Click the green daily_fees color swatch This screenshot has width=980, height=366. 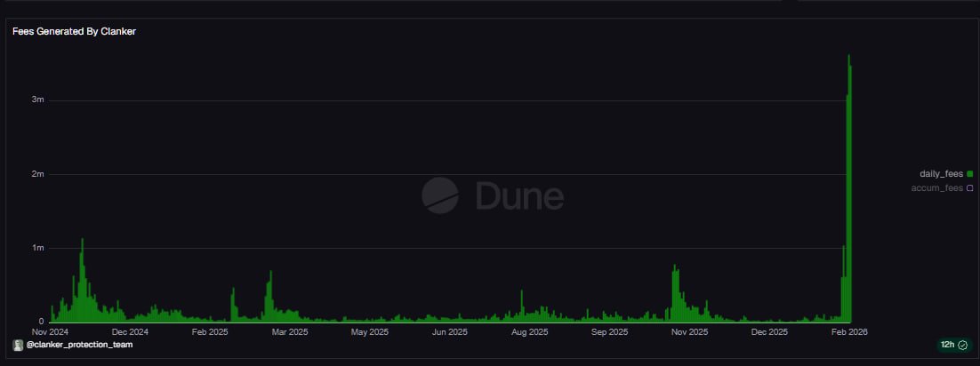[970, 173]
